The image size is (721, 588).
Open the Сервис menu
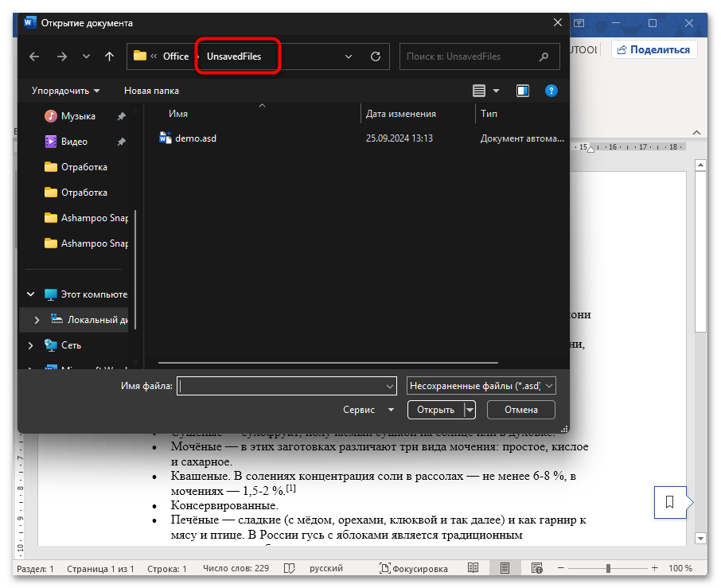pos(368,410)
